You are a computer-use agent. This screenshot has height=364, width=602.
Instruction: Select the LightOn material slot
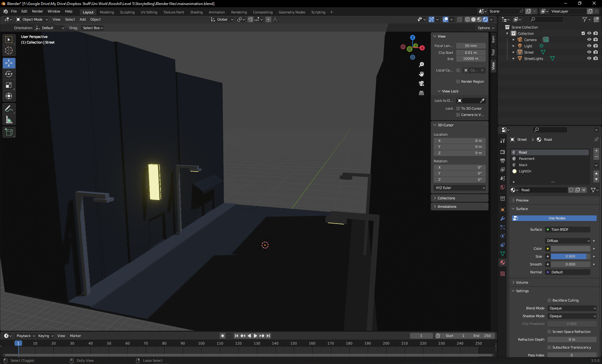point(525,171)
